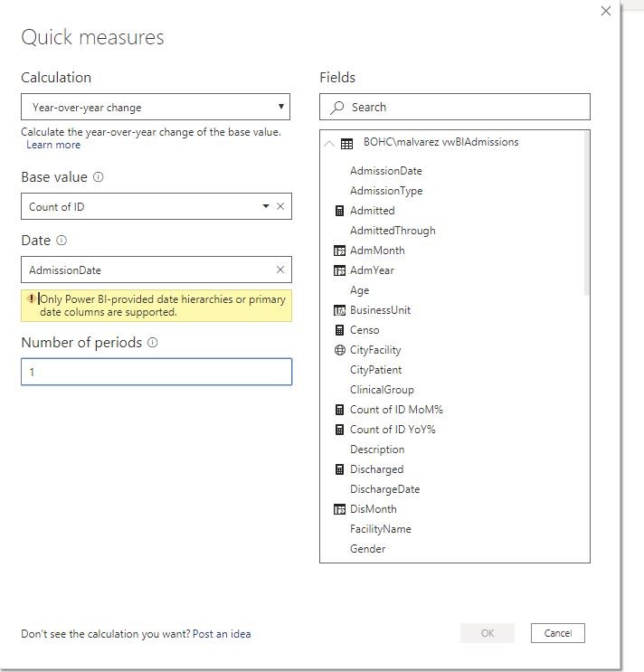Click the Number of periods info icon
The height and width of the screenshot is (672, 644).
pos(153,343)
